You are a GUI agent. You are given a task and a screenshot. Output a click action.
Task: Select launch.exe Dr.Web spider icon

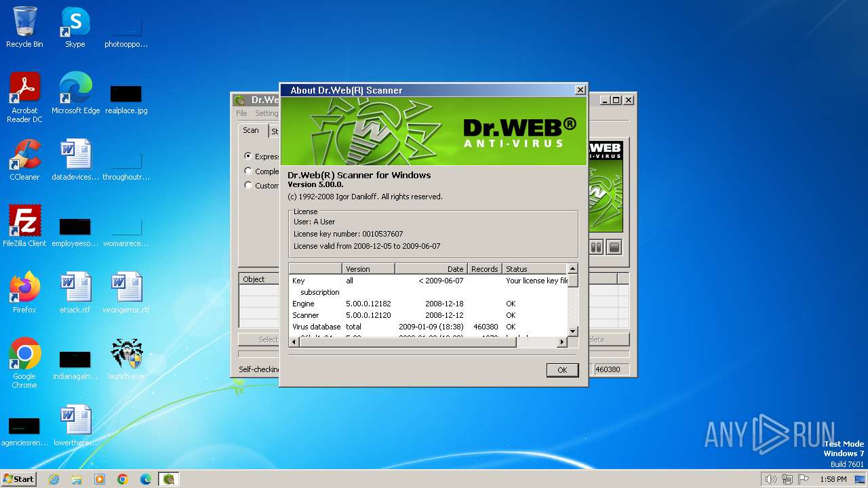coord(126,359)
